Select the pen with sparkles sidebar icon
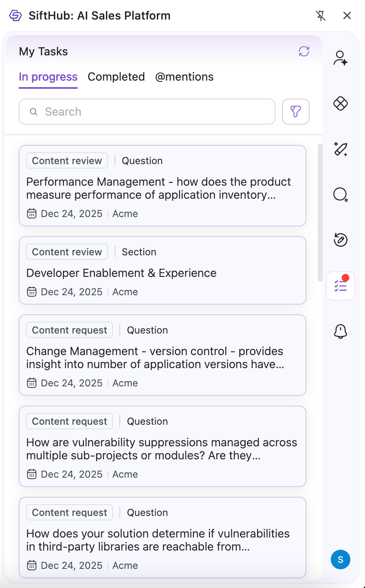The image size is (365, 588). [340, 149]
